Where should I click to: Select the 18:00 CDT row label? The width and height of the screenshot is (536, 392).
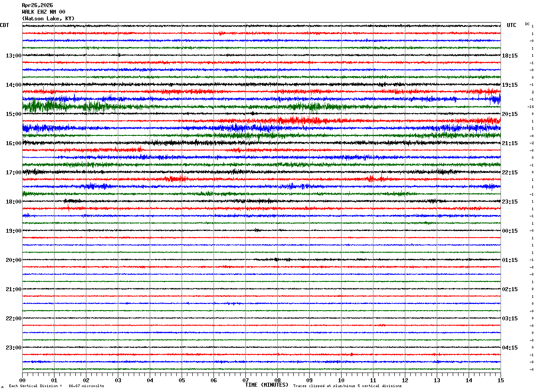pyautogui.click(x=14, y=202)
